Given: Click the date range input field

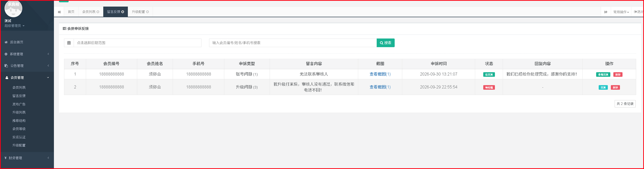Looking at the screenshot, I should 137,43.
